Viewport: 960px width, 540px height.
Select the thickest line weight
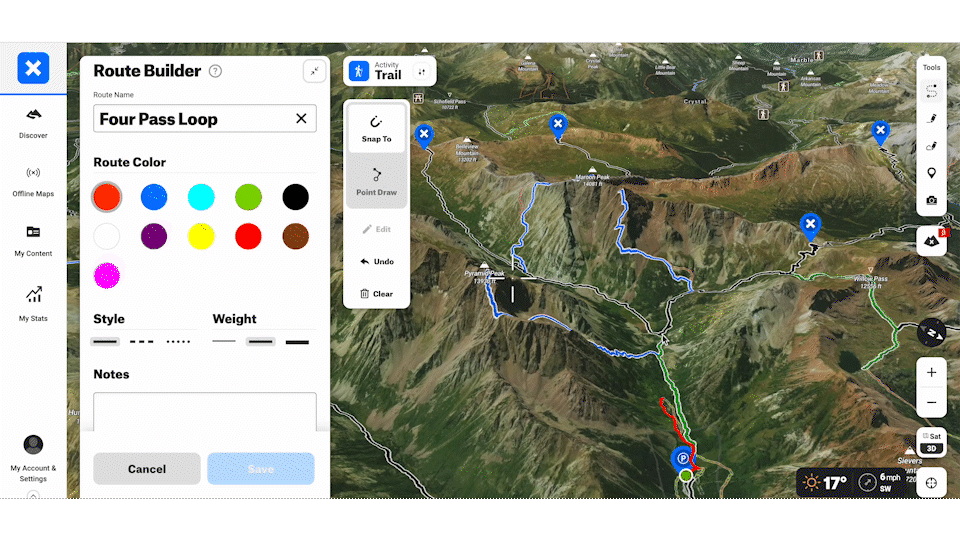point(297,342)
